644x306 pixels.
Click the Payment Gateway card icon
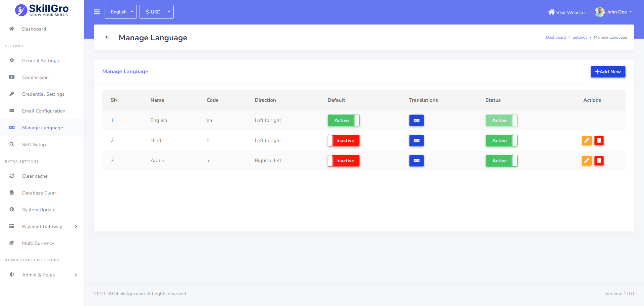tap(12, 226)
